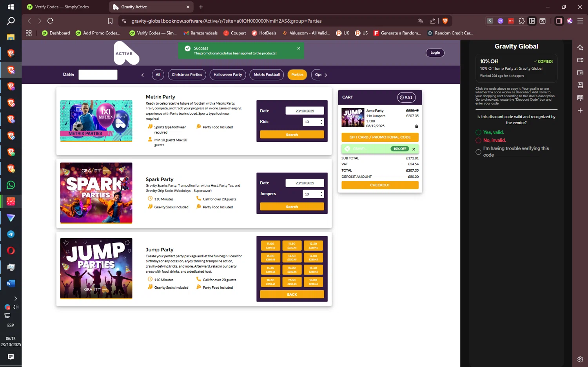588x367 pixels.
Task: Toggle the browser sidebar panel icon
Action: pos(559,21)
